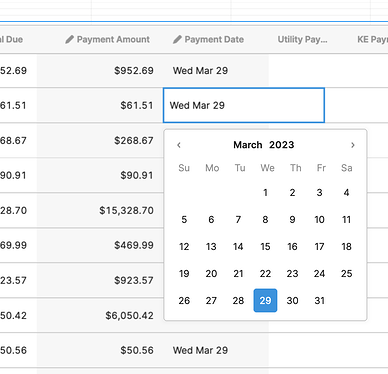This screenshot has width=388, height=374.
Task: Choose March 25 in date picker
Action: click(346, 274)
